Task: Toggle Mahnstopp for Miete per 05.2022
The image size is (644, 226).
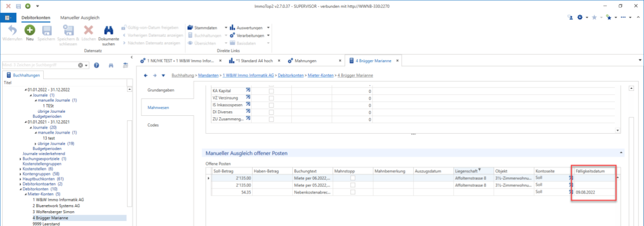Action: click(x=353, y=185)
